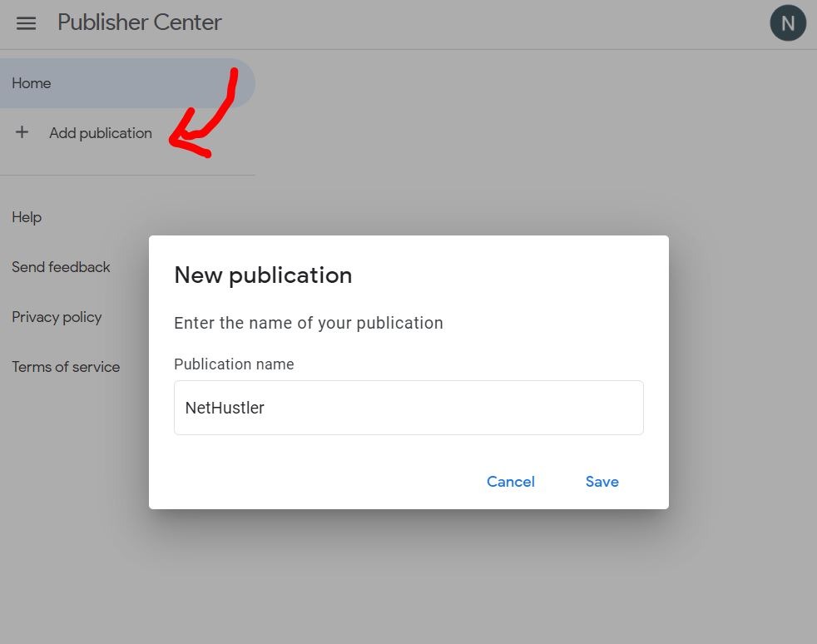Viewport: 817px width, 644px height.
Task: Click the 'Enter the name of your publication' text
Action: pyautogui.click(x=309, y=323)
